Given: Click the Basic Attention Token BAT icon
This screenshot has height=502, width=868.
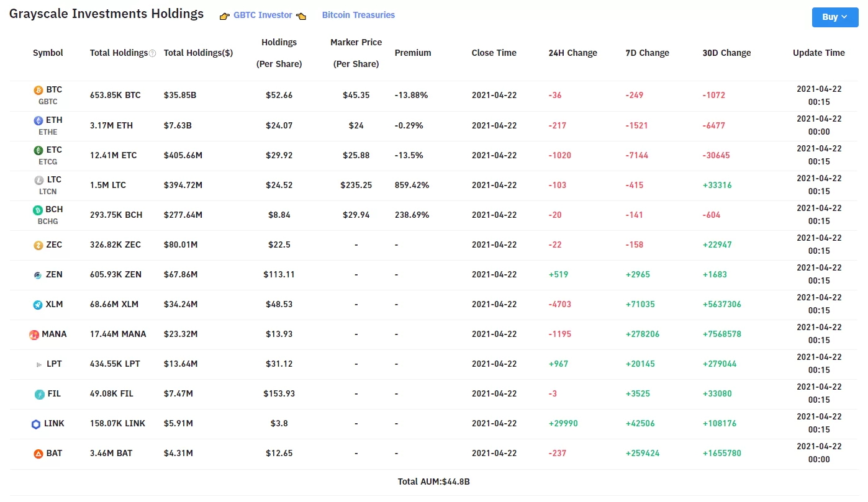Looking at the screenshot, I should pyautogui.click(x=38, y=454).
